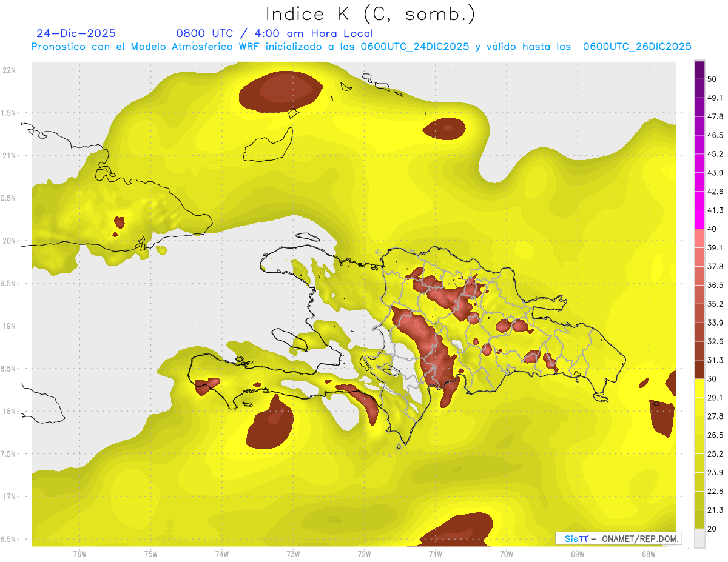Click the legend value "26.5"
This screenshot has height=562, width=728.
(x=715, y=435)
